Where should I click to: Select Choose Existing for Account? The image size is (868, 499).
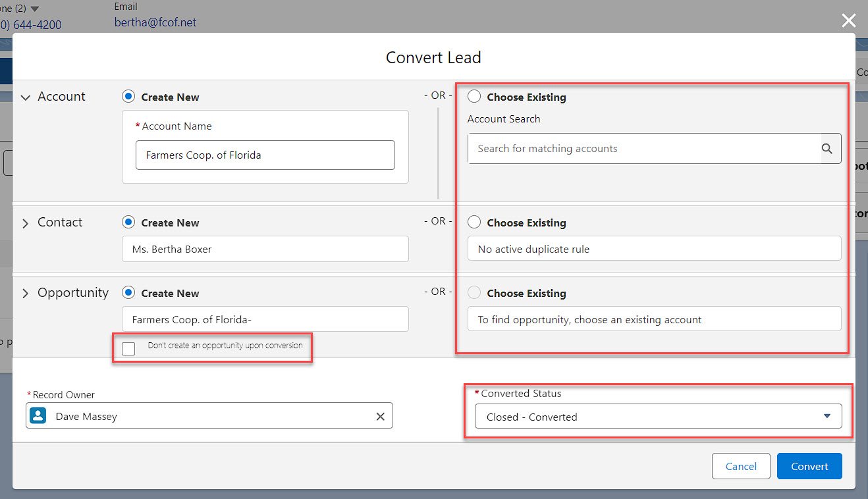point(474,97)
